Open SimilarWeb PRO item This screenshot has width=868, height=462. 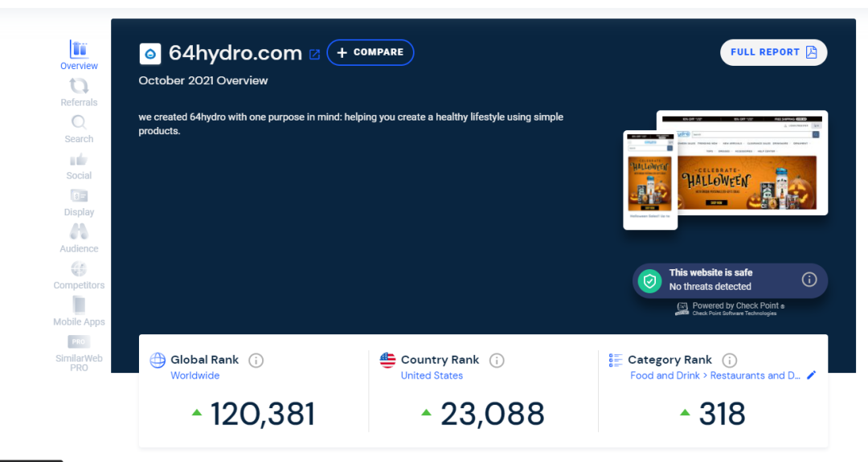pos(79,353)
